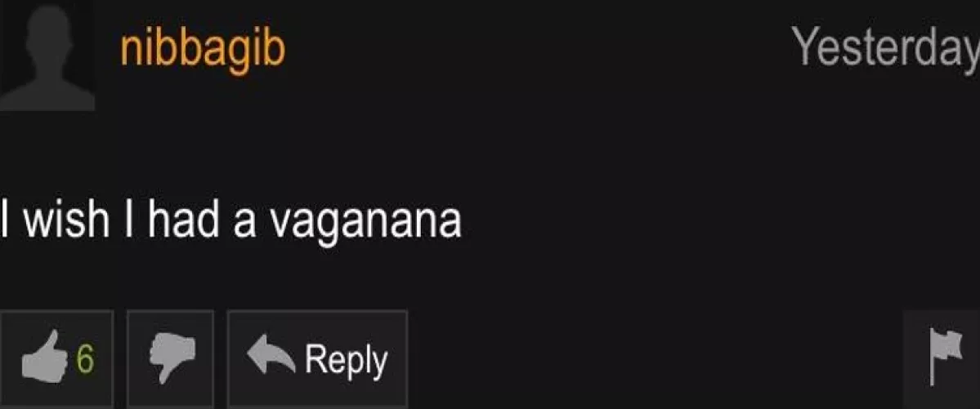Open nibbagib's default avatar silhouette

pos(47,55)
